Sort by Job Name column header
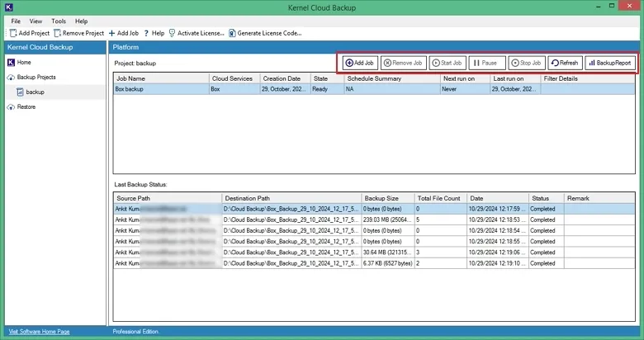 click(x=161, y=78)
